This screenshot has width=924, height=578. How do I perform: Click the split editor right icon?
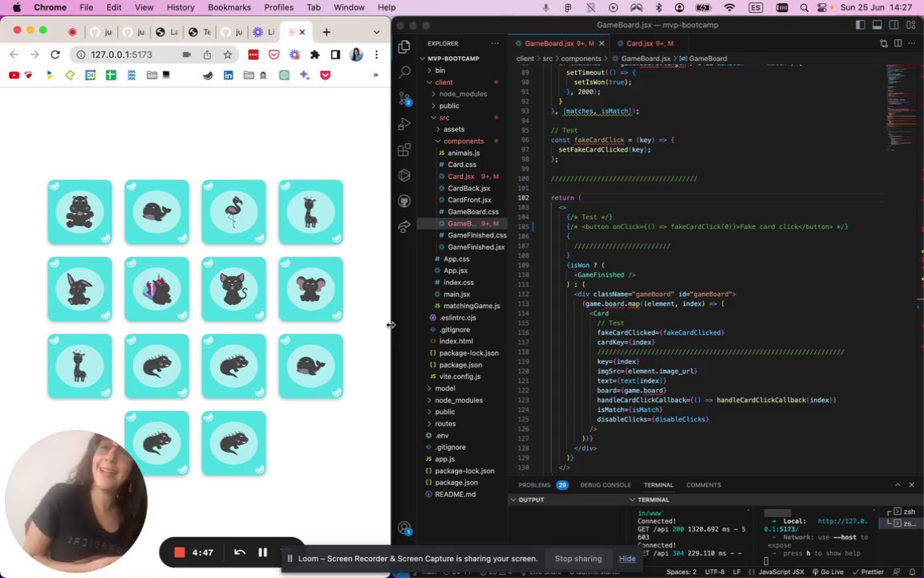point(898,43)
